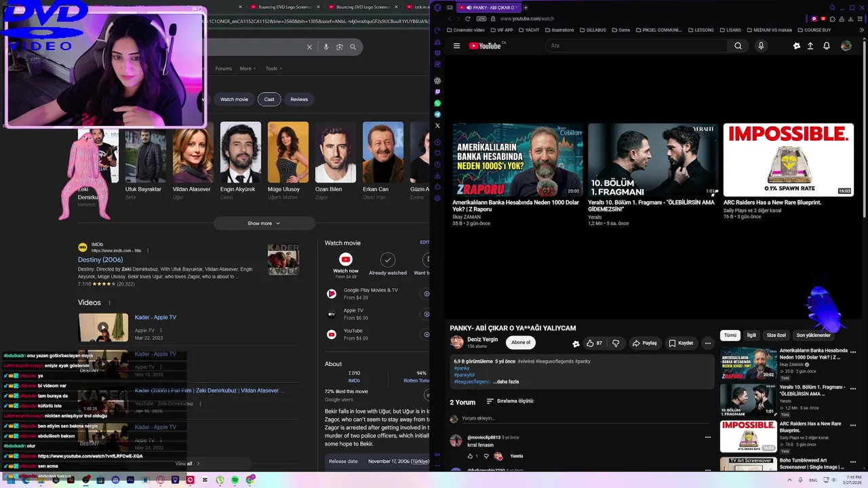The image size is (868, 488).
Task: Like the video with 87 likes
Action: (x=594, y=343)
